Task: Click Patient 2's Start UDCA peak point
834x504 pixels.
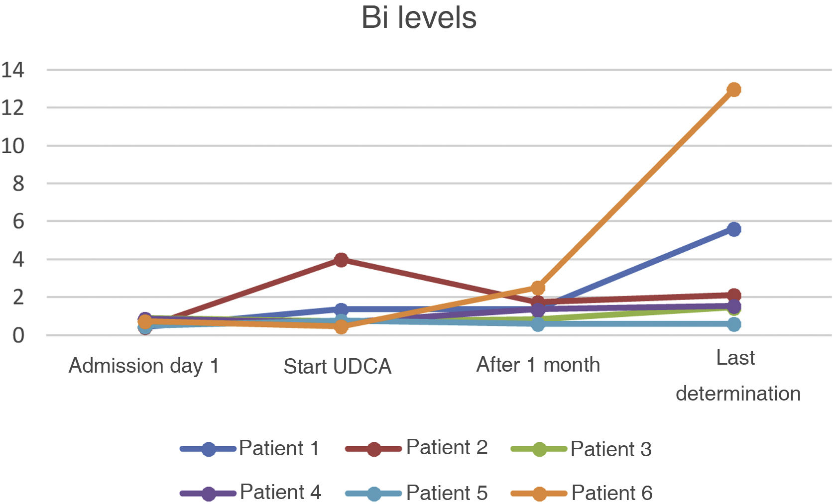Action: (341, 260)
